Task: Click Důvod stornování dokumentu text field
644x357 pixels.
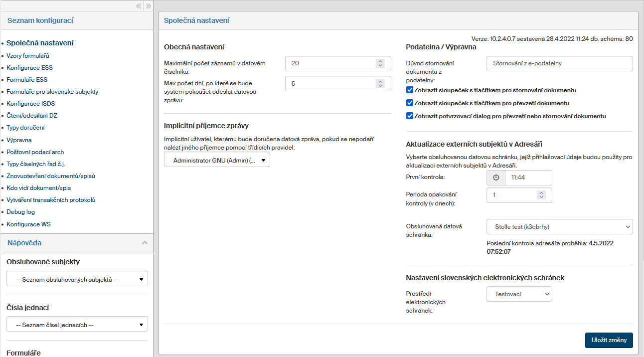Action: (559, 64)
